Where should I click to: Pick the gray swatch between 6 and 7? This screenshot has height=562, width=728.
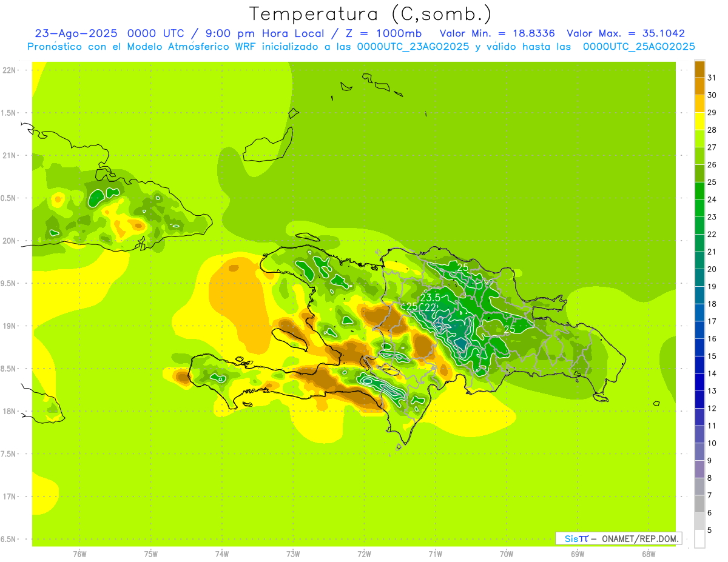pos(699,504)
